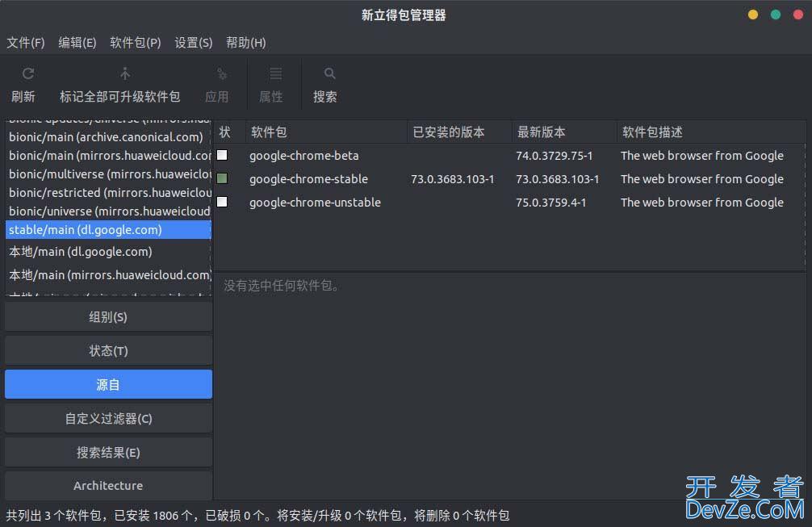Switch to the 组别(S) filter button

(108, 317)
